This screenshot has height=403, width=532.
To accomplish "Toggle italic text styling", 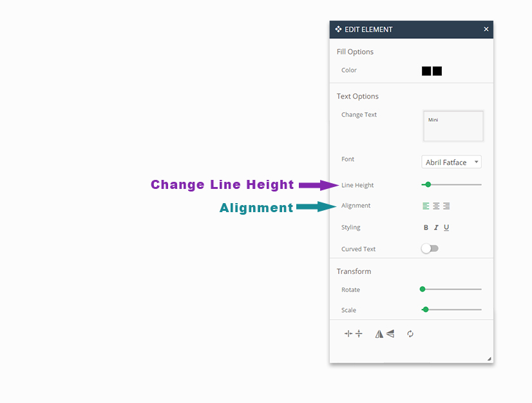I will [436, 228].
